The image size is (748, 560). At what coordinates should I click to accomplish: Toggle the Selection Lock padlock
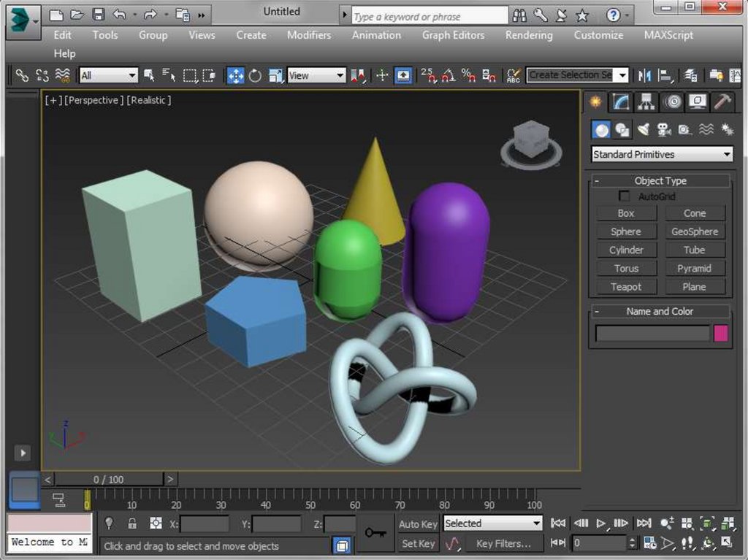pos(132,523)
